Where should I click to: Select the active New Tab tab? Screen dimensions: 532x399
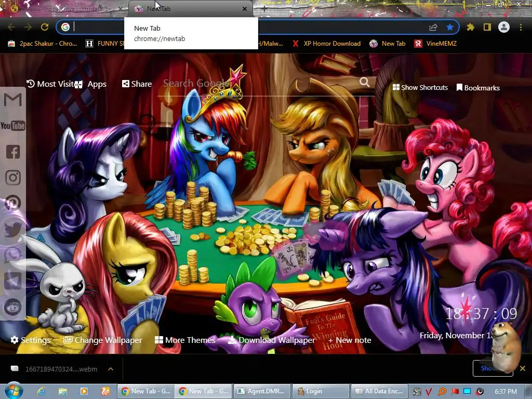pyautogui.click(x=191, y=9)
